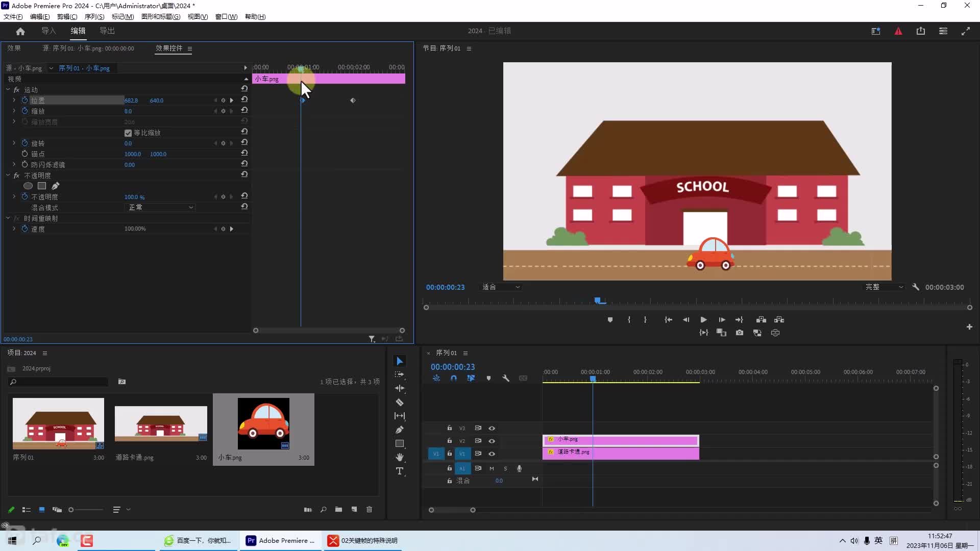This screenshot has width=980, height=551.
Task: Click the Home icon
Action: [x=20, y=31]
